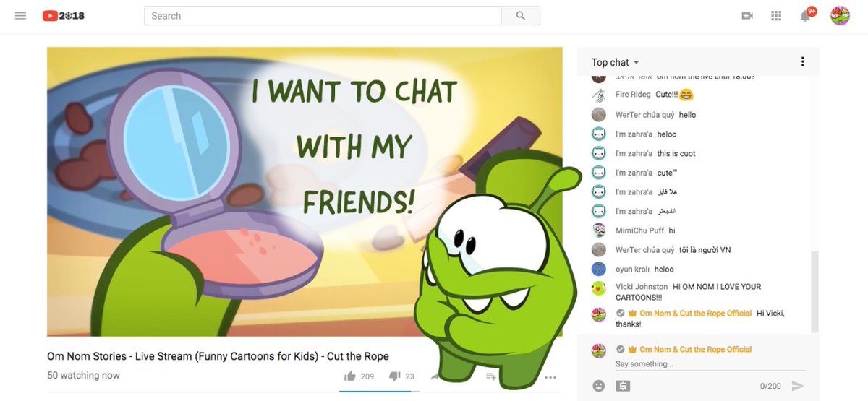Open the hamburger guide menu
This screenshot has width=868, height=401.
coord(20,16)
